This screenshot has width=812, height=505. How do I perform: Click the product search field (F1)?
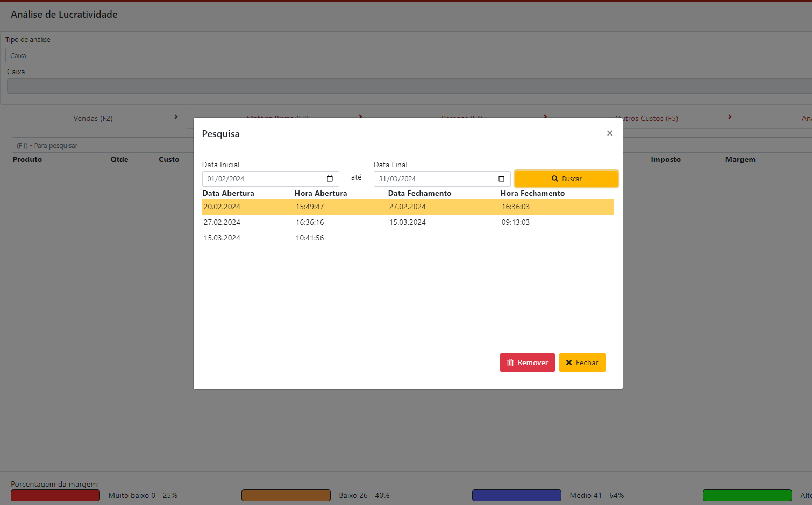tap(102, 146)
